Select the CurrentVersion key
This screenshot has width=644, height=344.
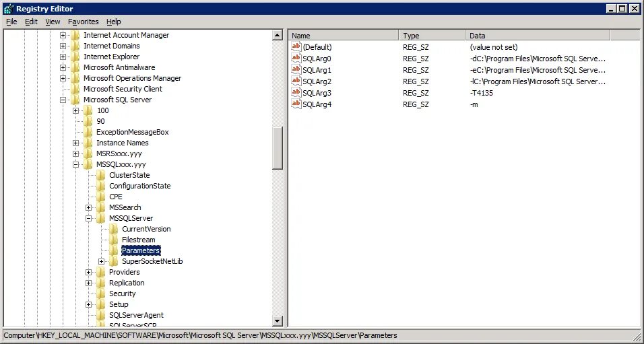(146, 229)
